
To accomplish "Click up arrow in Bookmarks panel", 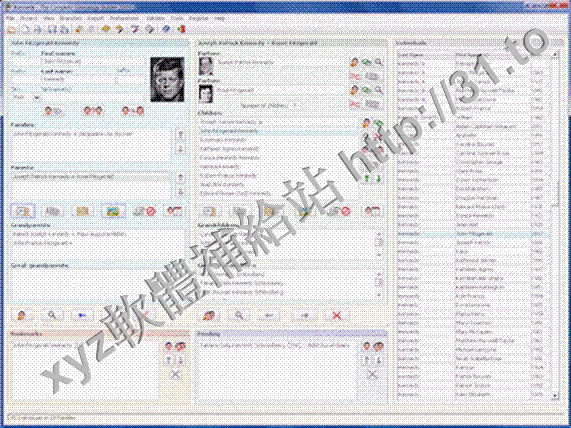I will (x=169, y=360).
